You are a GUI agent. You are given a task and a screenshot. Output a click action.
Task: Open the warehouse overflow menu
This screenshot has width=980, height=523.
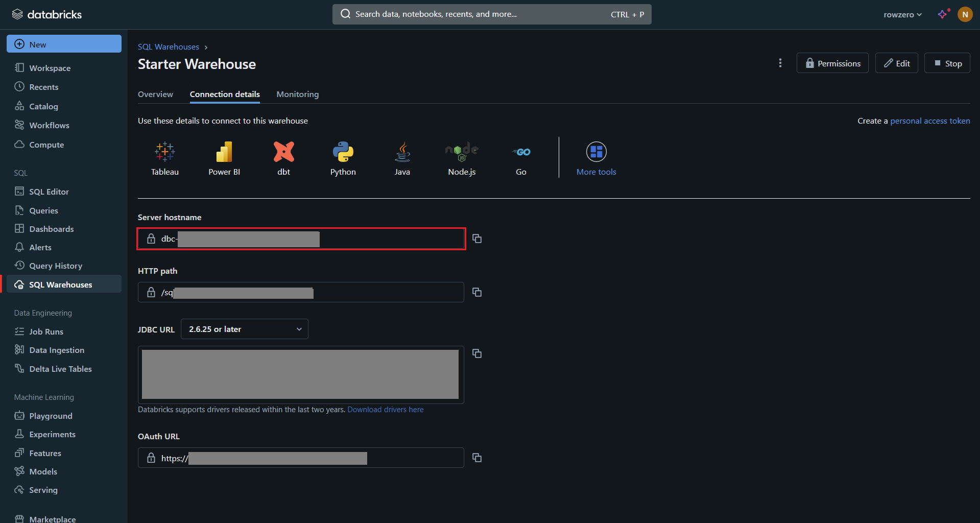click(780, 63)
